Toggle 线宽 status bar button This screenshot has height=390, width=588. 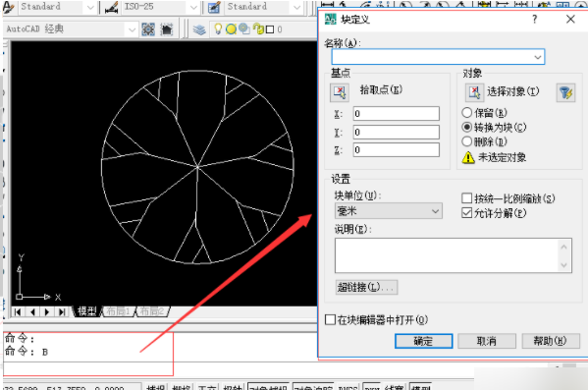click(x=394, y=387)
